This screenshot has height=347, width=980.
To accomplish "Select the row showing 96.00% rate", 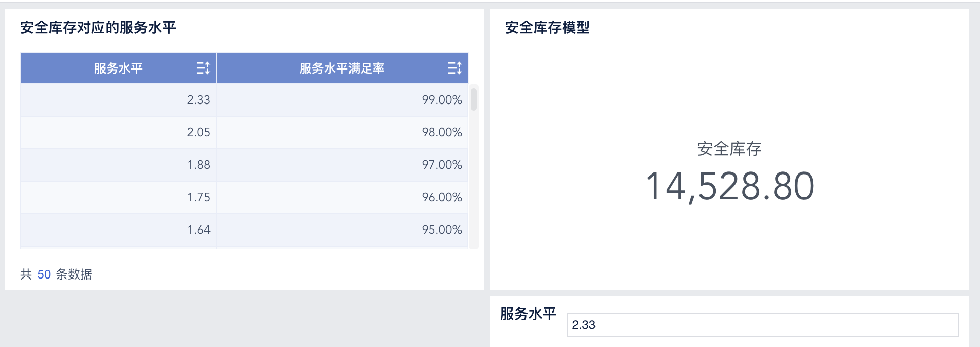I will 342,197.
